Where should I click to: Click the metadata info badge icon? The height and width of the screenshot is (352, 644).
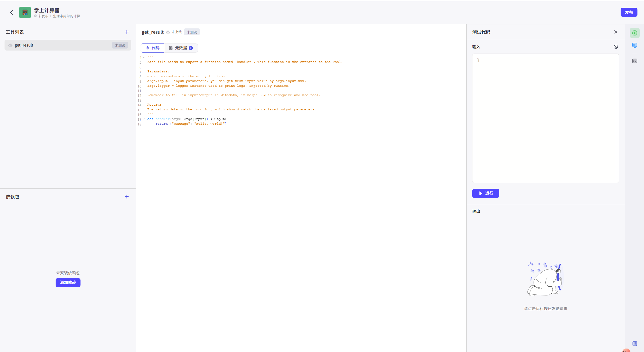[x=191, y=48]
